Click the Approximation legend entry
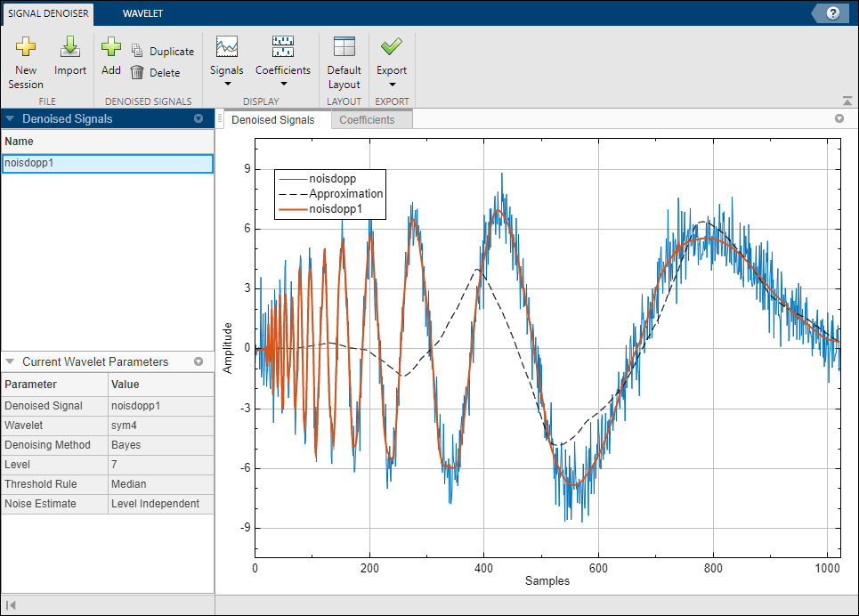 [345, 193]
